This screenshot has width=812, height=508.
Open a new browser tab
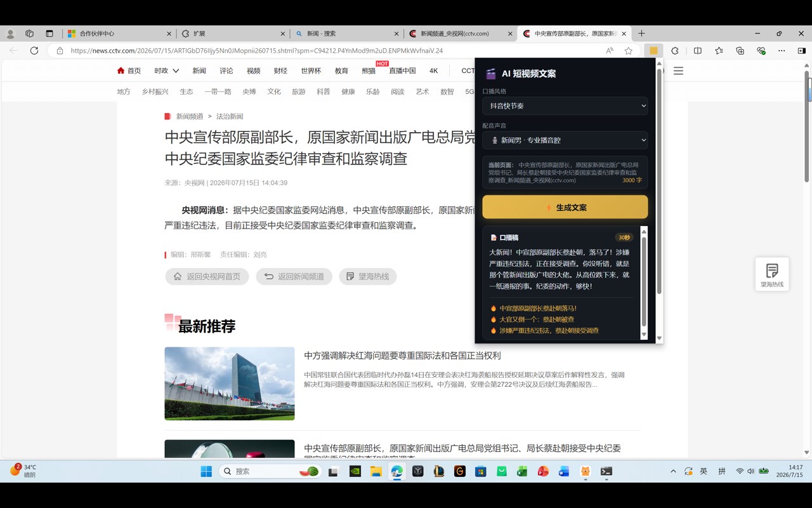(641, 34)
